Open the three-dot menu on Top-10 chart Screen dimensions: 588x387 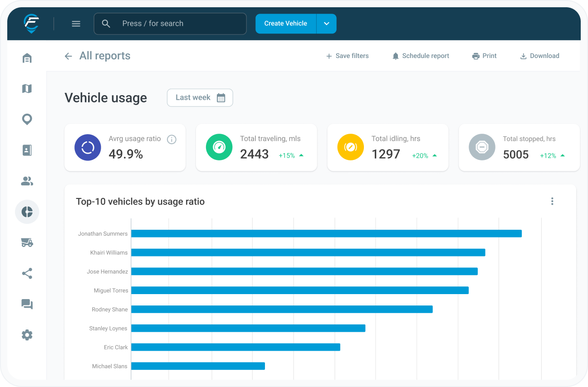click(552, 201)
